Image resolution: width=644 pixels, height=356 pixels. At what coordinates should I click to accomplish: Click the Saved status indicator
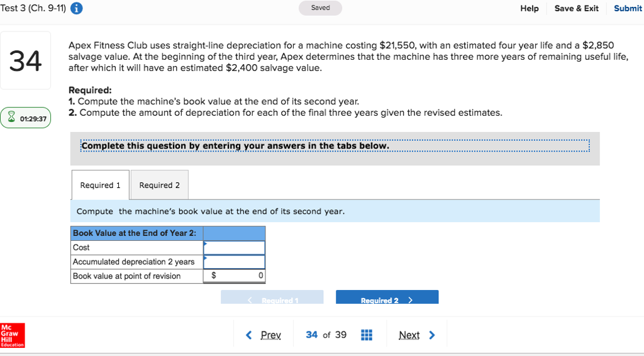click(320, 8)
